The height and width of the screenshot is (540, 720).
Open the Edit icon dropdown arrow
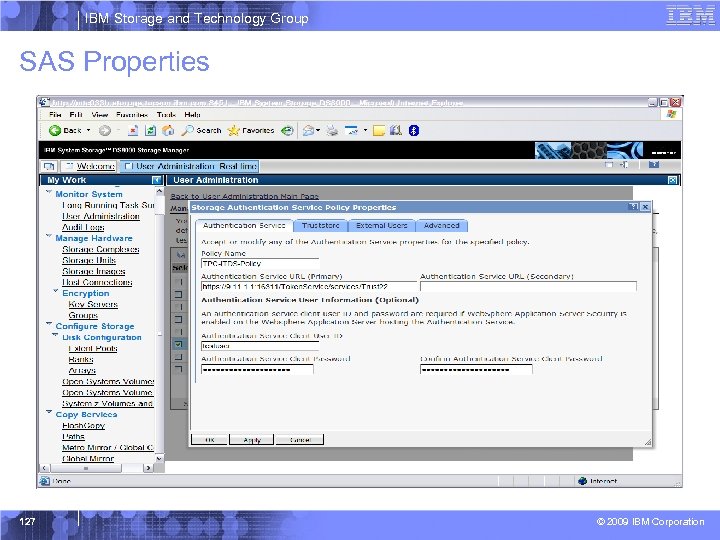coord(366,130)
